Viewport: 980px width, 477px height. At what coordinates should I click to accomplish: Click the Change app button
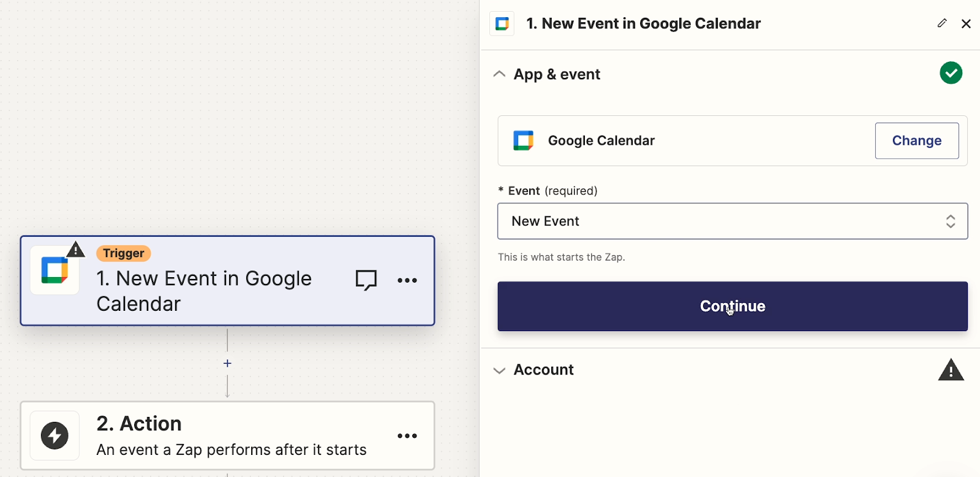(917, 140)
